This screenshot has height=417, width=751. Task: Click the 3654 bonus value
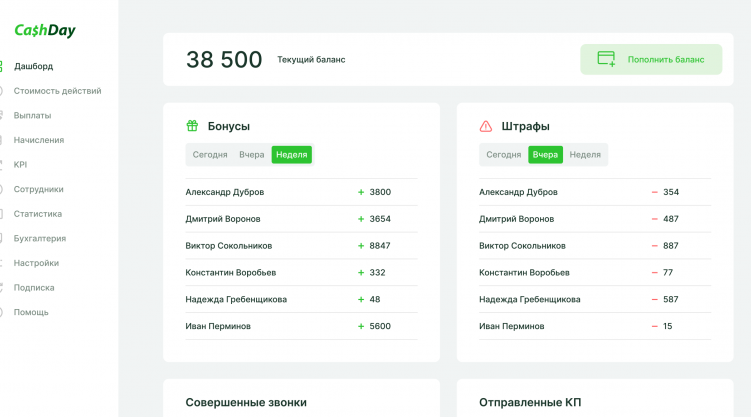coord(380,219)
